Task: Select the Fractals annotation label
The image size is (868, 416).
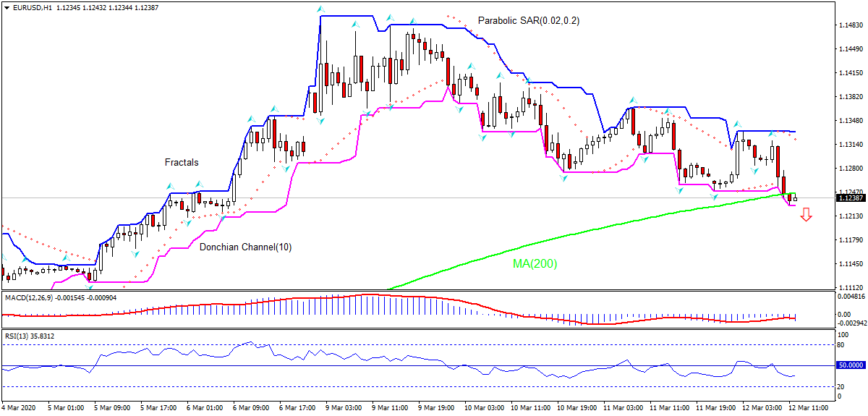Action: [182, 163]
